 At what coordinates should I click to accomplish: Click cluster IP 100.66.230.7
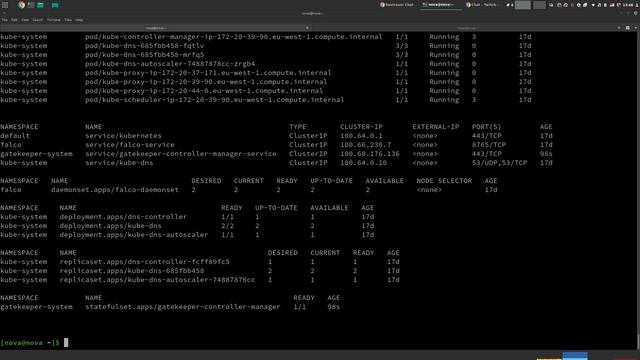pos(365,145)
